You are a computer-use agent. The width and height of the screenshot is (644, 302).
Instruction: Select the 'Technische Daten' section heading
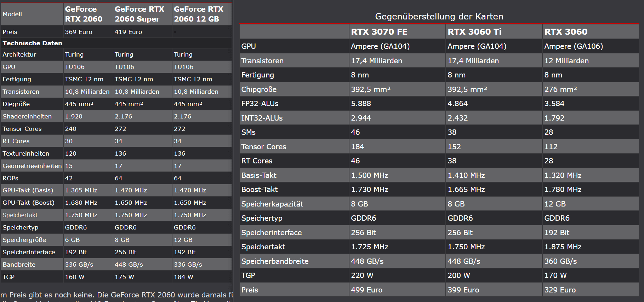32,43
